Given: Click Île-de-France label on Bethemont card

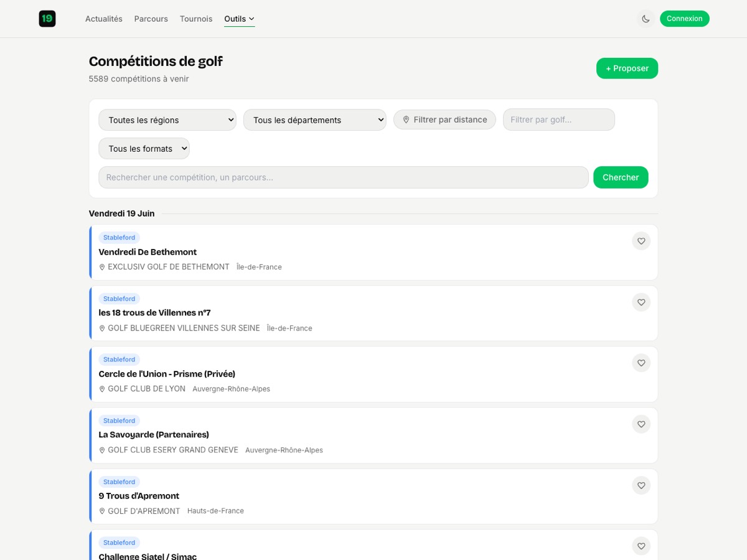Looking at the screenshot, I should pyautogui.click(x=259, y=267).
